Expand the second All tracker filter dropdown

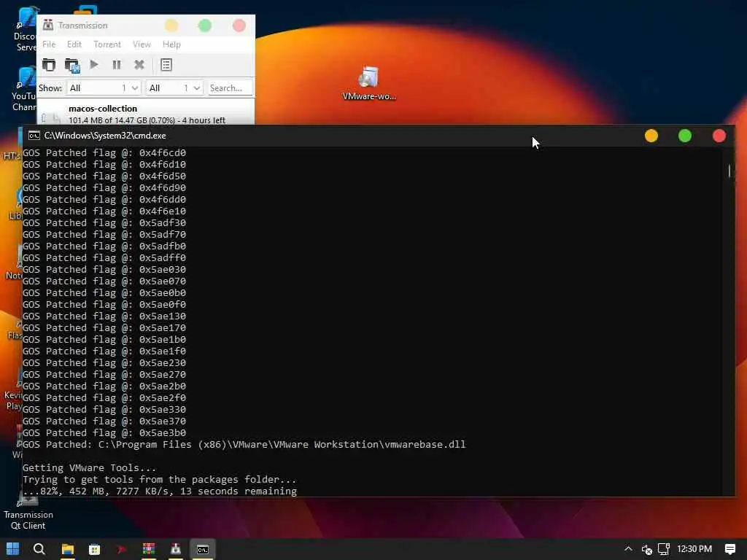174,88
